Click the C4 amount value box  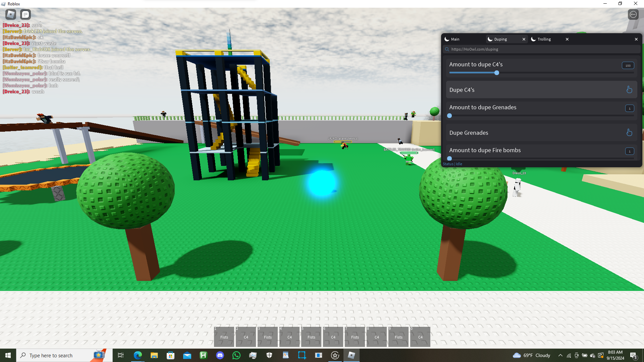(x=628, y=66)
